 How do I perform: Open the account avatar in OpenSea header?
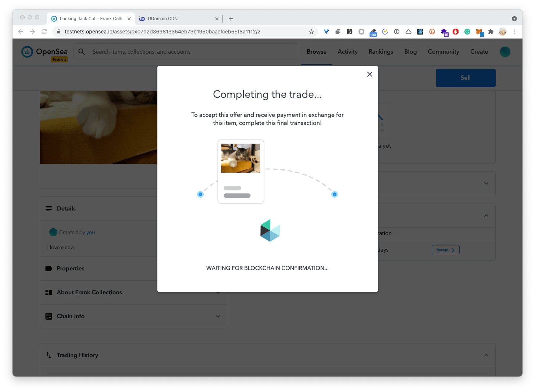(505, 52)
